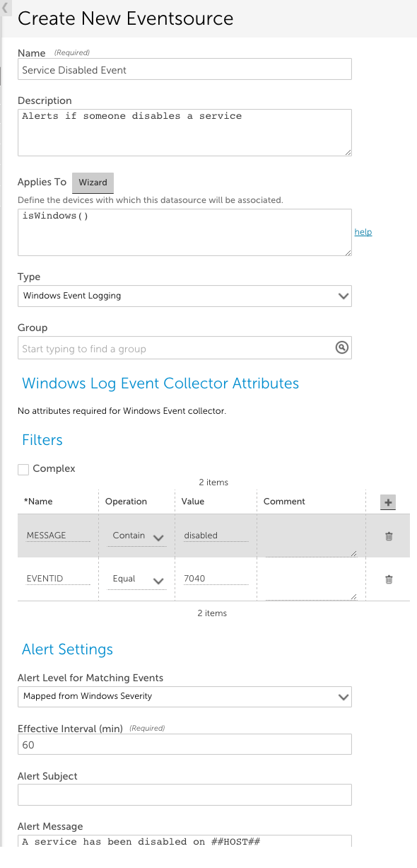Click the isWindows() applies-to text area

184,232
